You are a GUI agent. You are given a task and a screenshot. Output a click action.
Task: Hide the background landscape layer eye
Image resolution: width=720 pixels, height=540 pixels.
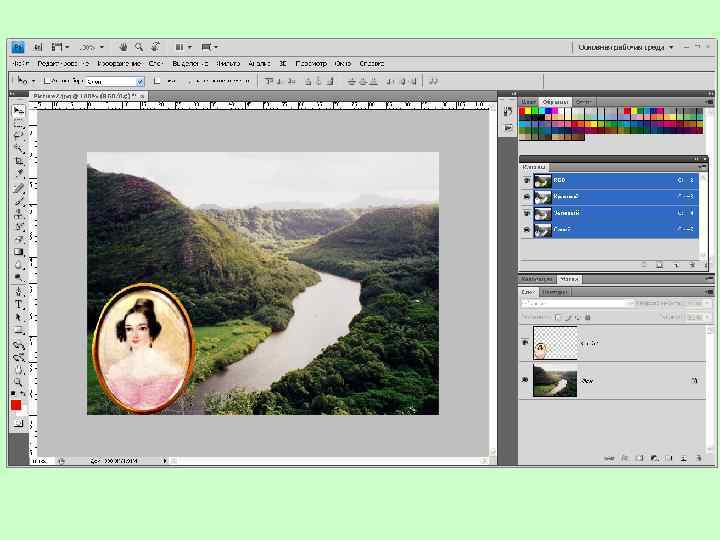[525, 380]
